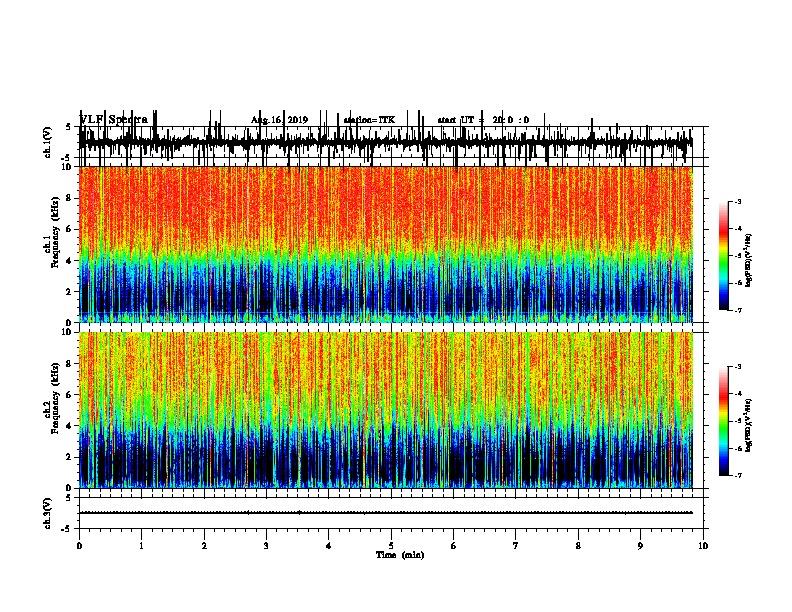
Task: Click the "7" minute tick label
Action: pos(516,546)
